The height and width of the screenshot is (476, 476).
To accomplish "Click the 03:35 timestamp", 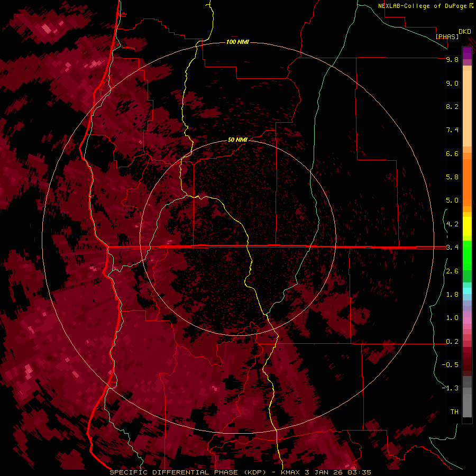I will 360,472.
